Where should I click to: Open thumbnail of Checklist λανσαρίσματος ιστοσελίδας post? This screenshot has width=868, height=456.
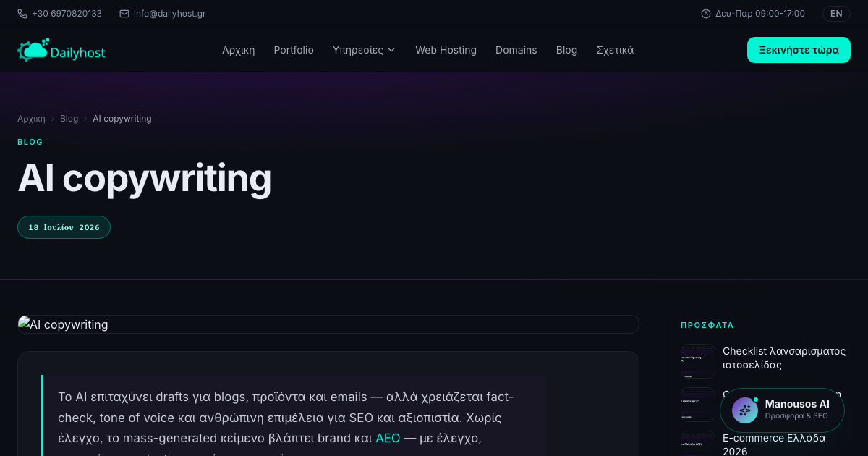698,361
